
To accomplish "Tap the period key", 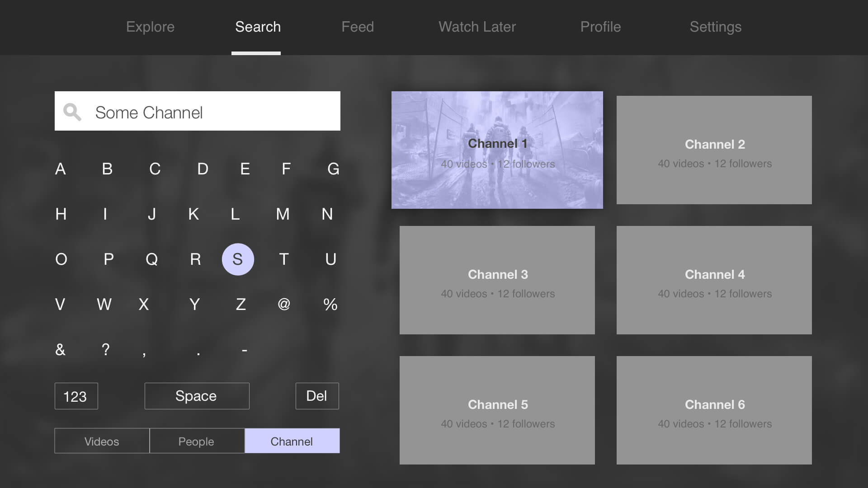I will (x=198, y=354).
